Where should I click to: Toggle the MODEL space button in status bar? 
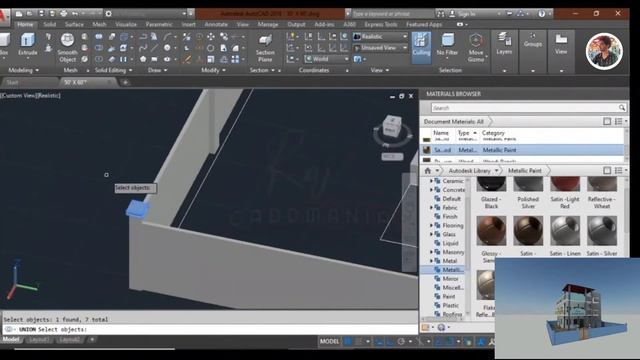tap(329, 341)
